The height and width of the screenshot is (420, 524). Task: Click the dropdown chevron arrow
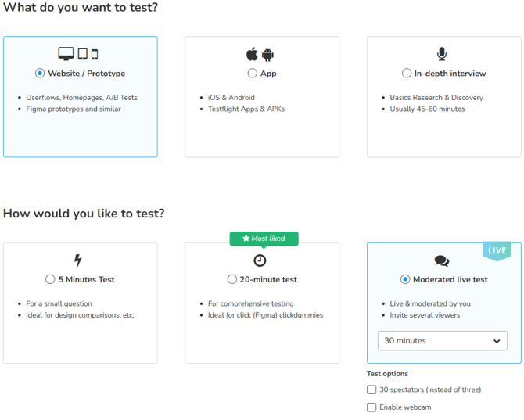(x=497, y=341)
